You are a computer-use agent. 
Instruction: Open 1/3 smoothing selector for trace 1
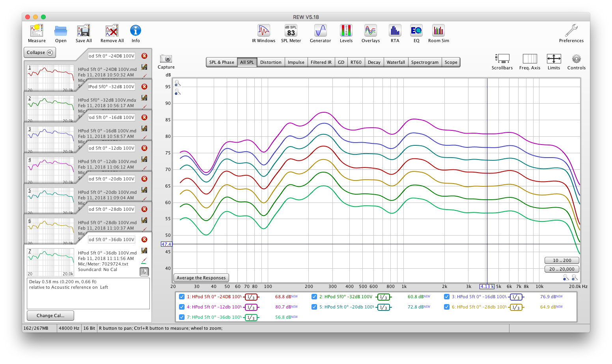click(x=251, y=297)
